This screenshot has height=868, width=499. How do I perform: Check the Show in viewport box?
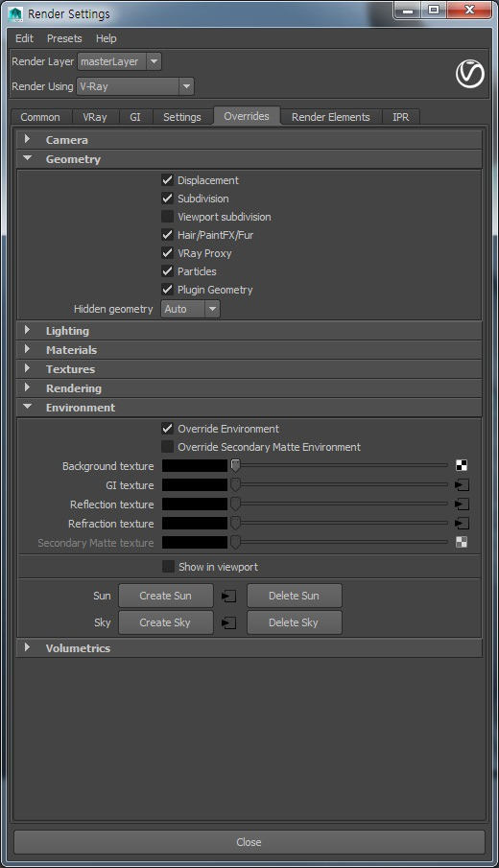pyautogui.click(x=168, y=566)
